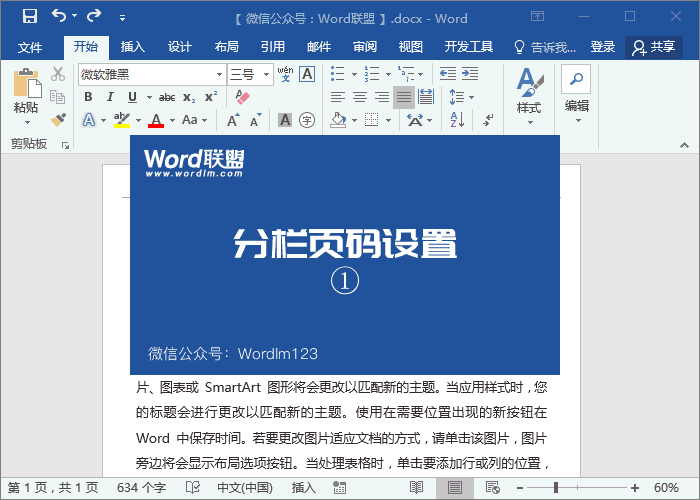This screenshot has height=500, width=700.
Task: Center align text
Action: (360, 97)
